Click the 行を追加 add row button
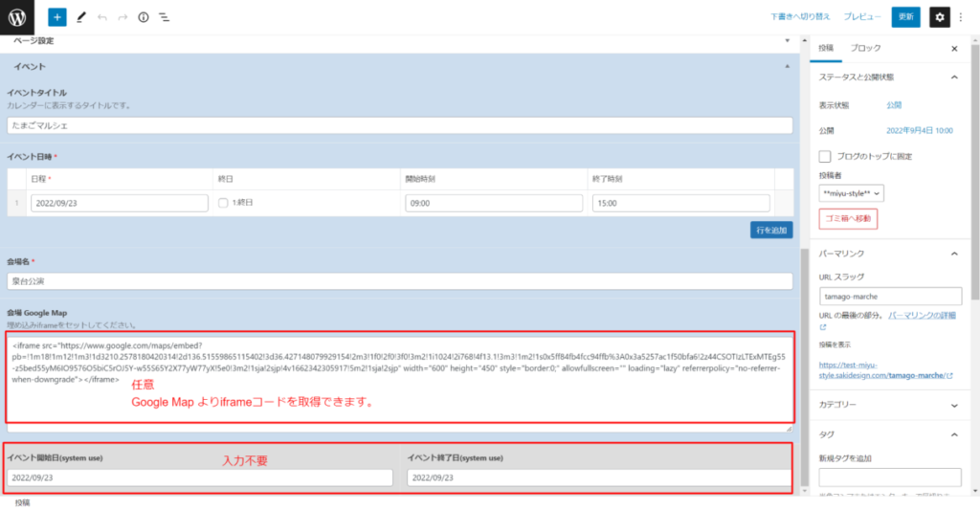 (x=770, y=231)
